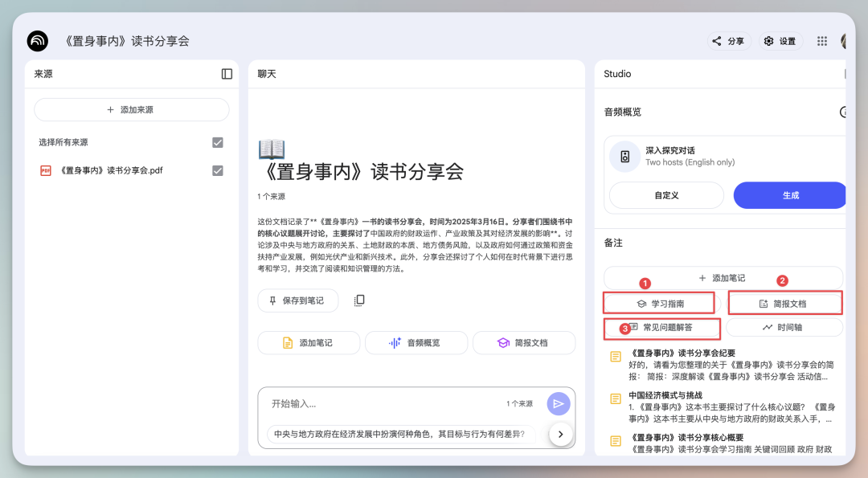
Task: Click the NotebookLM logo icon
Action: pyautogui.click(x=38, y=41)
